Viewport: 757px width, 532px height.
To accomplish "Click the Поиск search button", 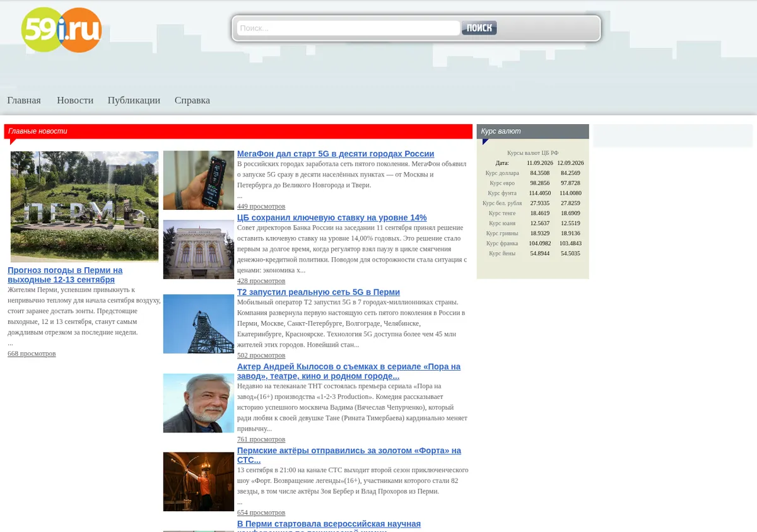I will click(x=479, y=28).
